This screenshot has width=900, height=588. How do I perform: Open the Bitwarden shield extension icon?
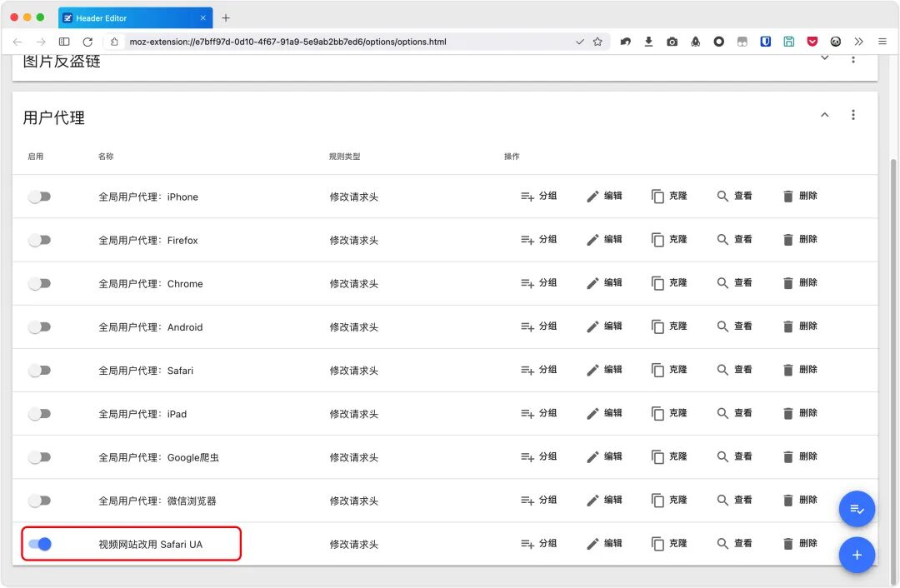tap(765, 42)
